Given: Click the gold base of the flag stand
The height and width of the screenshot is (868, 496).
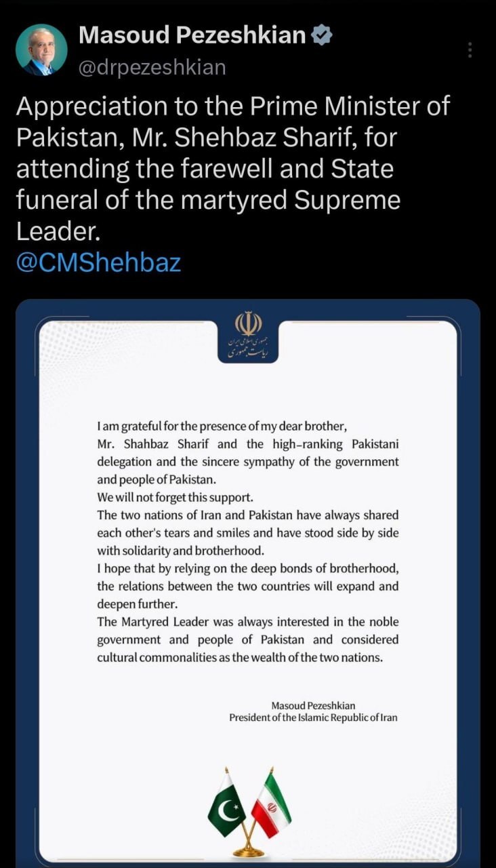Looking at the screenshot, I should [x=248, y=849].
